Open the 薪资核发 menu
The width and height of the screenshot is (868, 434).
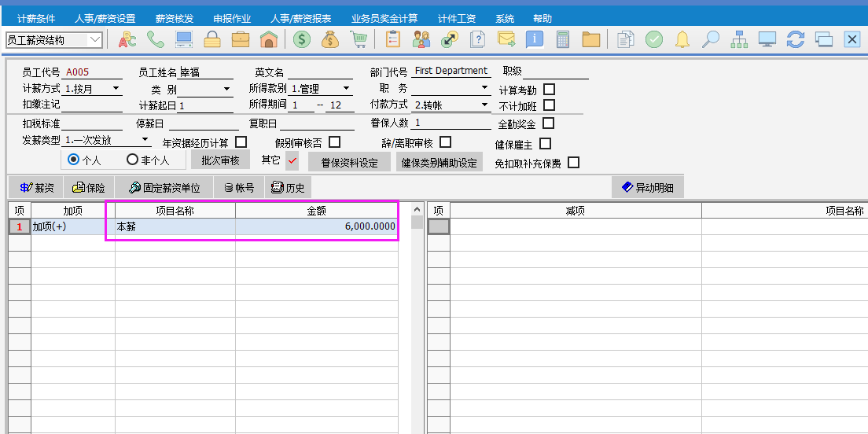[x=174, y=19]
